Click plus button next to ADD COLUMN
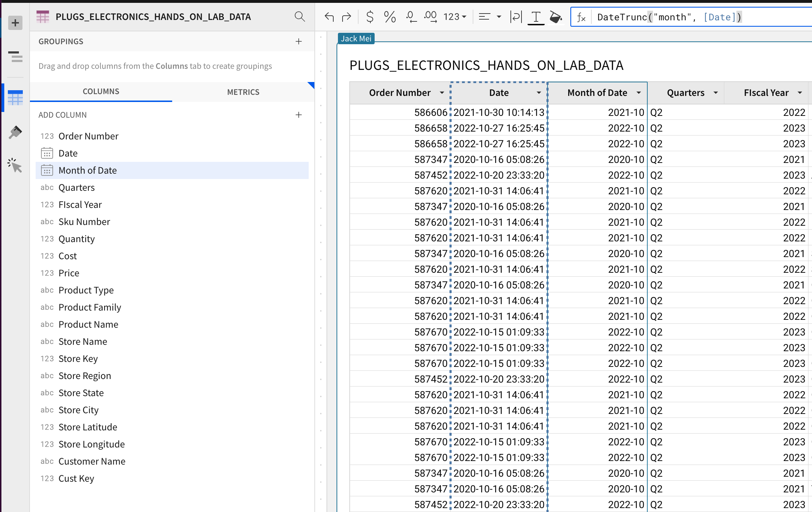812x512 pixels. coord(299,115)
